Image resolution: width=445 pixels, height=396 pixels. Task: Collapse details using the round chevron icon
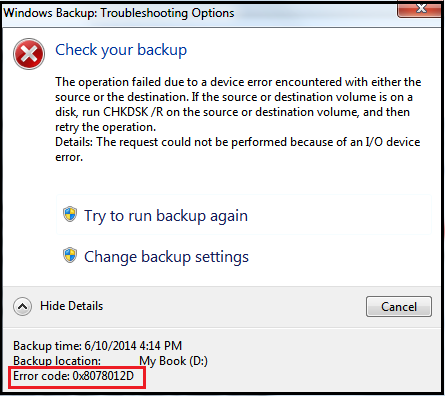tap(23, 306)
